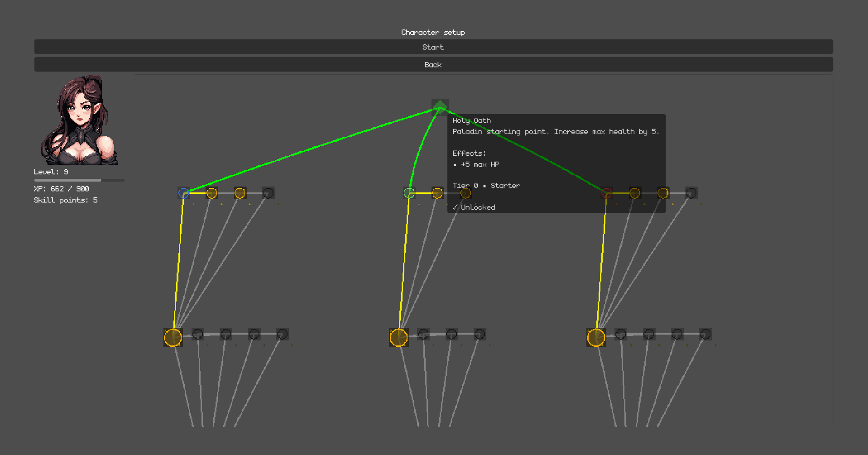Go back using the Back button
The height and width of the screenshot is (455, 868).
tap(433, 64)
